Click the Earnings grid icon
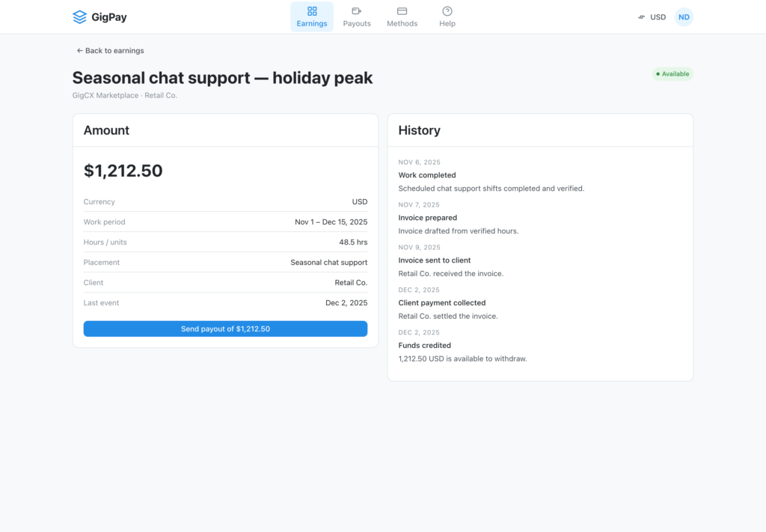766x532 pixels. pos(312,10)
